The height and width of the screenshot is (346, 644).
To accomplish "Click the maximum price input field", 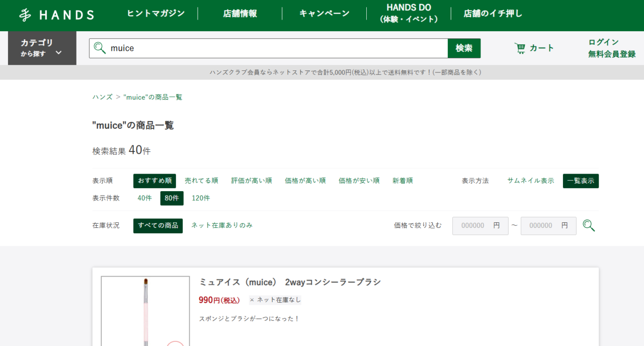I will coord(548,226).
